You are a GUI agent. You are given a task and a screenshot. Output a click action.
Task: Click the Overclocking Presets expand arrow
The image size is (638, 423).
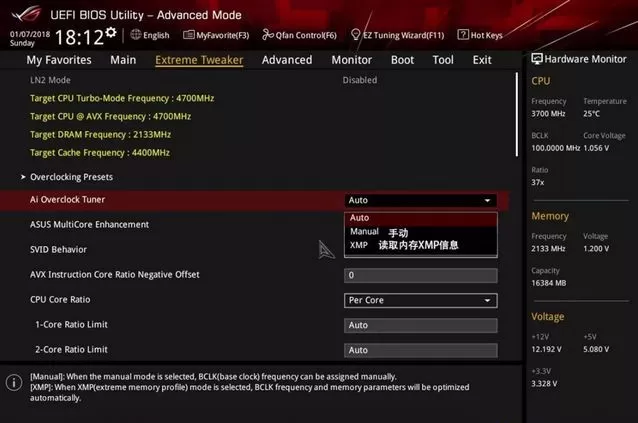tap(23, 177)
